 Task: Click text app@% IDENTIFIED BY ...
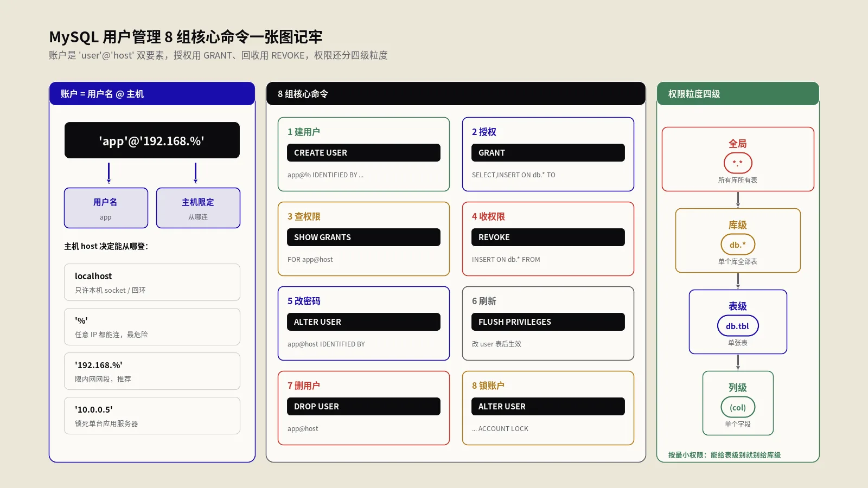325,175
